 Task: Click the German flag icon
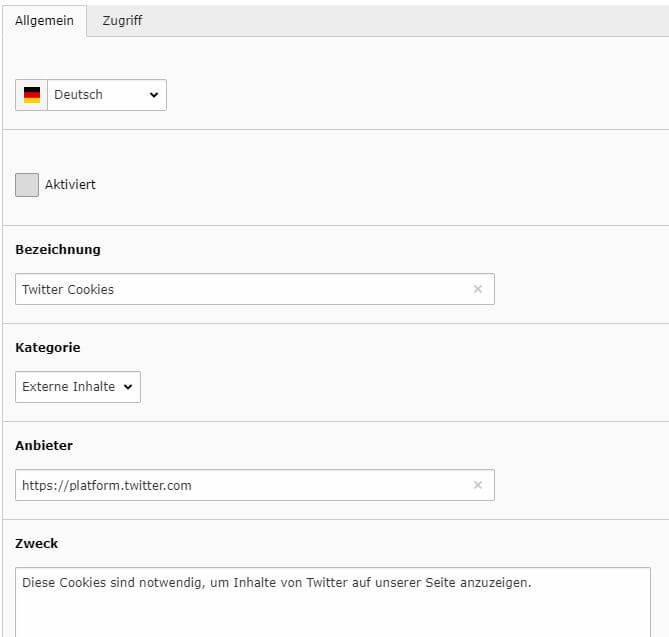click(32, 95)
